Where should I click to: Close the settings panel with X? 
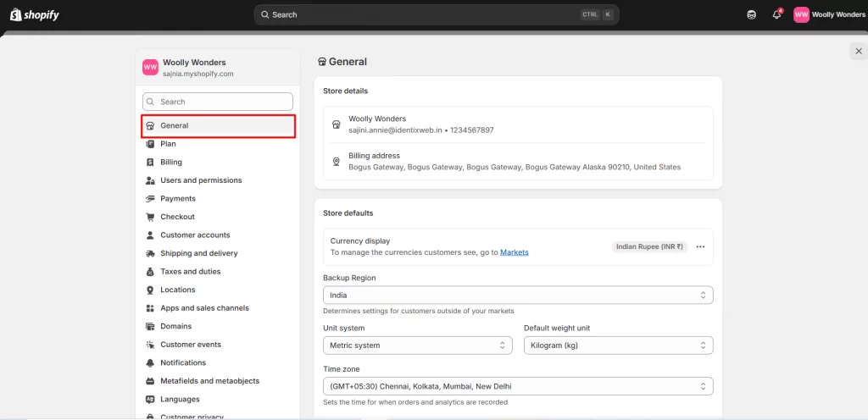[x=859, y=52]
